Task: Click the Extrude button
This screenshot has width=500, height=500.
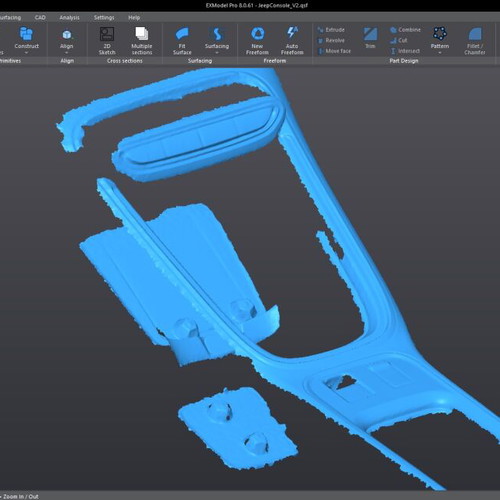Action: 331,30
